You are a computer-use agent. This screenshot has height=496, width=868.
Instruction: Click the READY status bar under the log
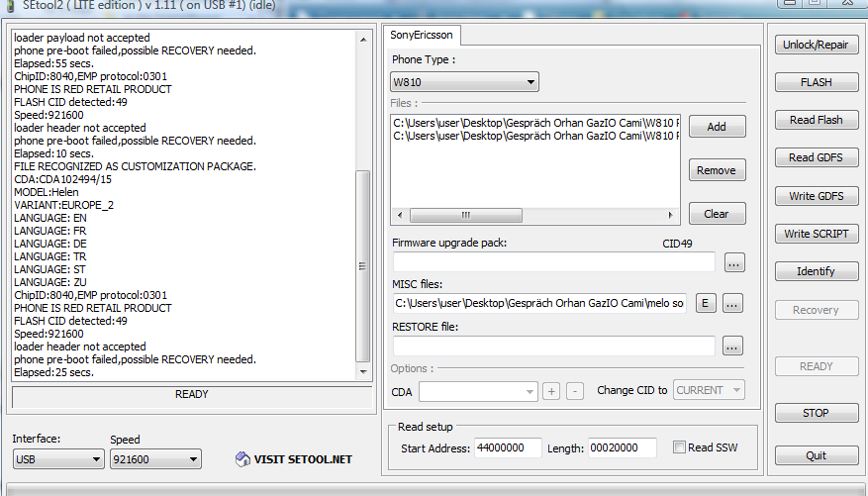click(x=192, y=397)
